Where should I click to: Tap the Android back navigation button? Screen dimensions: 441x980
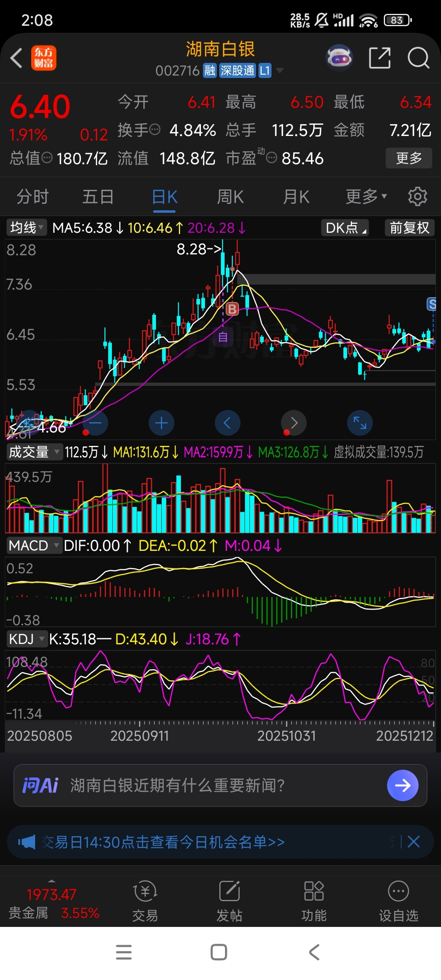[314, 952]
